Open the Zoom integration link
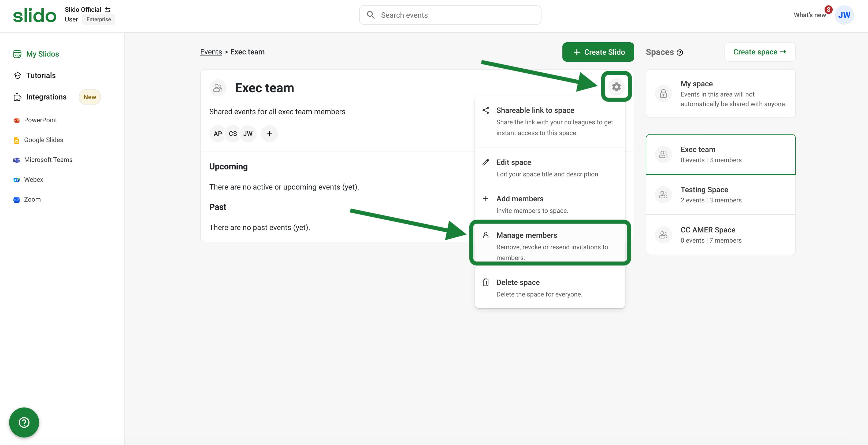 pos(32,200)
